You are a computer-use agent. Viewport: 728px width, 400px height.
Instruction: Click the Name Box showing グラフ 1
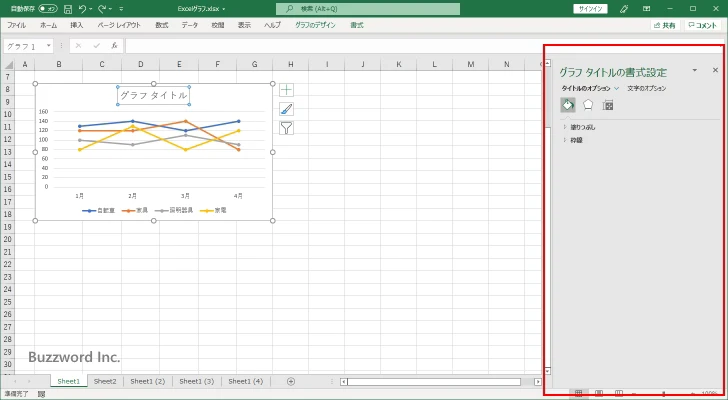(x=24, y=46)
